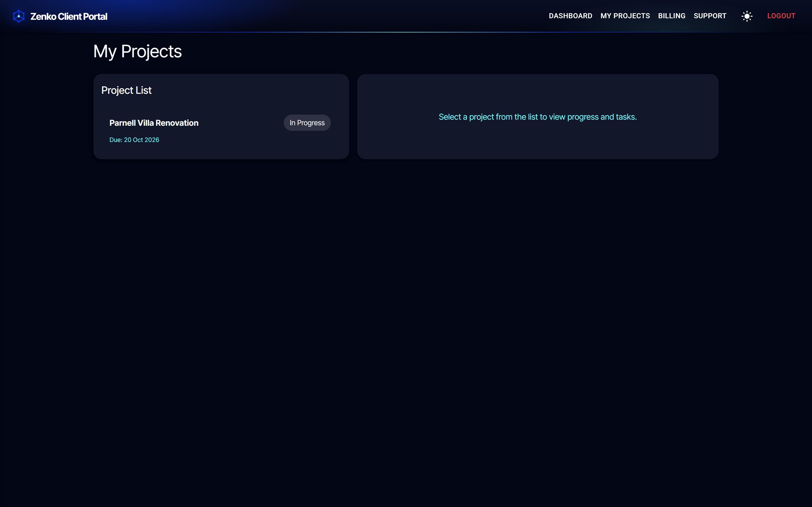Screen dimensions: 812x507
Task: Click the word Portal in the brand name
Action: (95, 16)
